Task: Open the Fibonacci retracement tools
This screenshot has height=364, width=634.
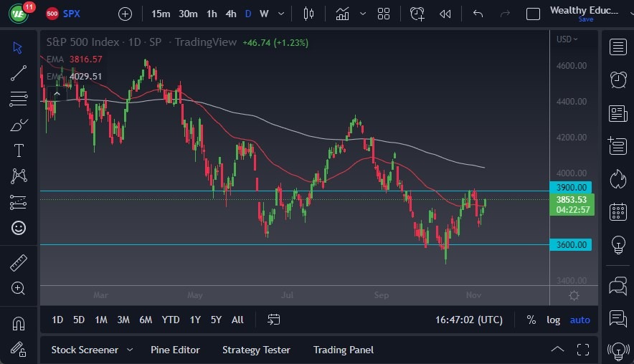Action: click(x=18, y=99)
